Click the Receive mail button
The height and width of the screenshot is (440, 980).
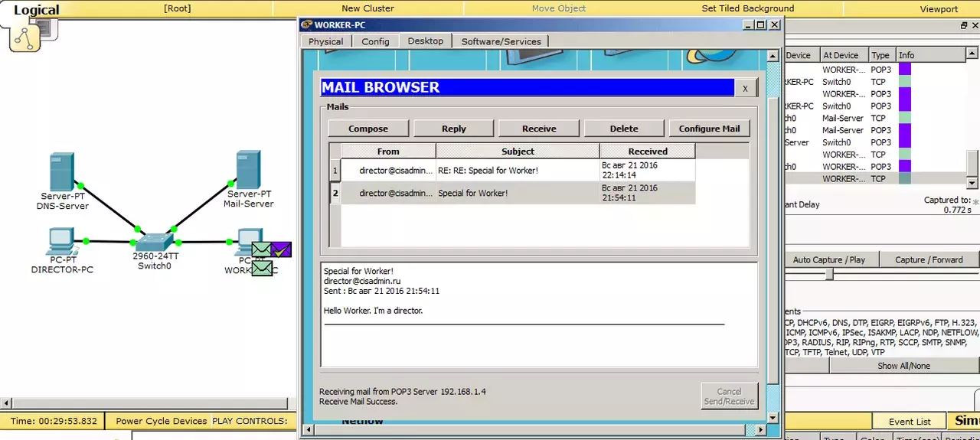tap(539, 129)
